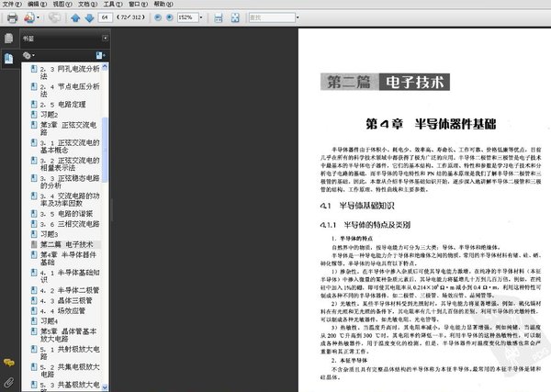Open the Pages thumbnail panel icon
This screenshot has height=392, width=551.
tap(9, 38)
